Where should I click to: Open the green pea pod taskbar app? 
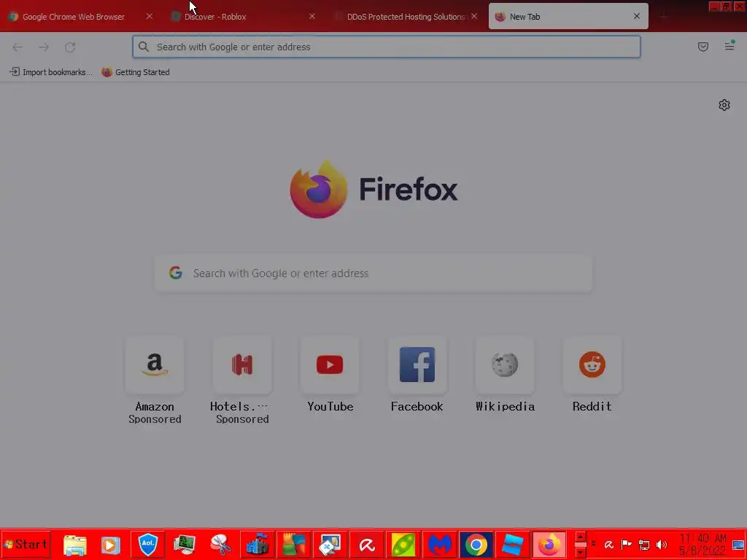[x=403, y=545]
